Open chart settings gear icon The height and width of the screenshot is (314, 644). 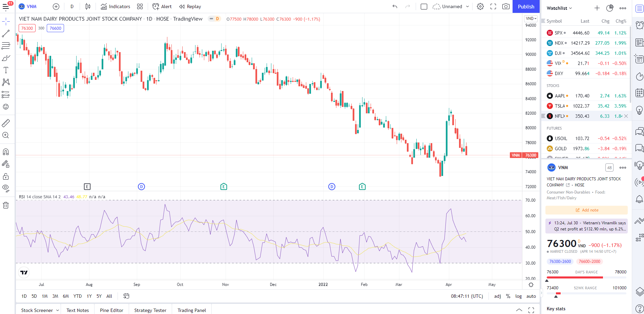click(x=480, y=6)
